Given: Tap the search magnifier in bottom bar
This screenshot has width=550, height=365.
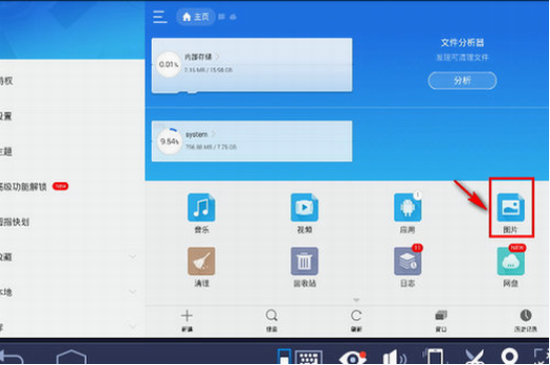Looking at the screenshot, I should (271, 320).
